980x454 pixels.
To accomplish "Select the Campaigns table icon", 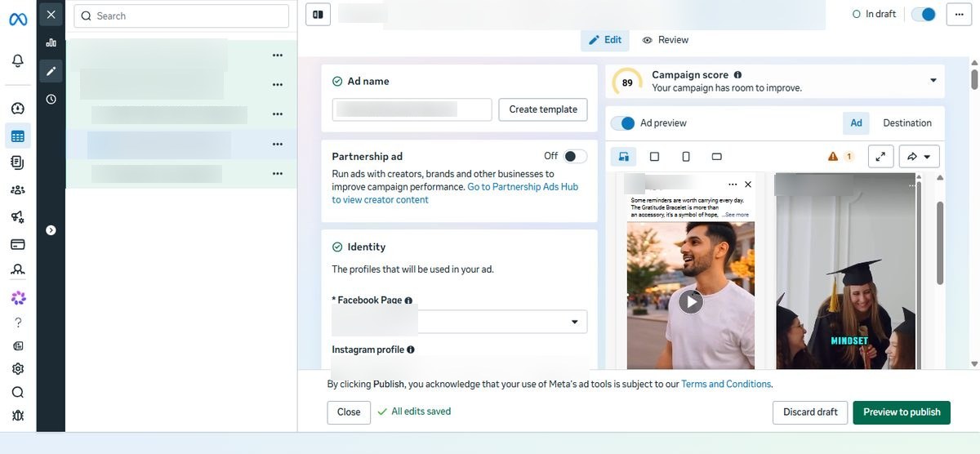I will tap(18, 136).
